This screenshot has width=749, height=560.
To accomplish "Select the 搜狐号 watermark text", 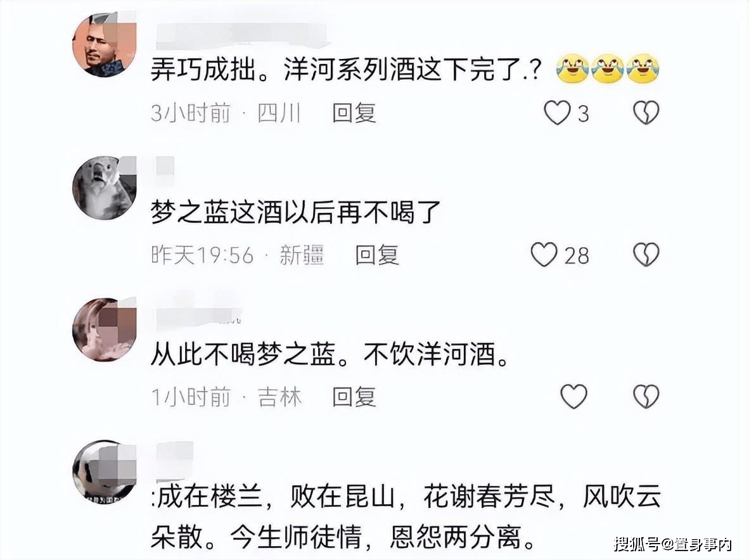I will (x=672, y=544).
